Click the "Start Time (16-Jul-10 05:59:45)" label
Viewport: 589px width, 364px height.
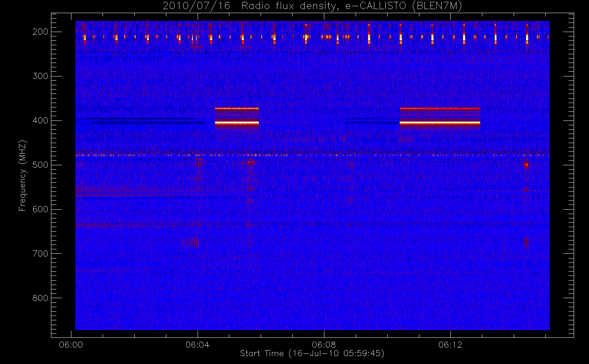pyautogui.click(x=312, y=353)
